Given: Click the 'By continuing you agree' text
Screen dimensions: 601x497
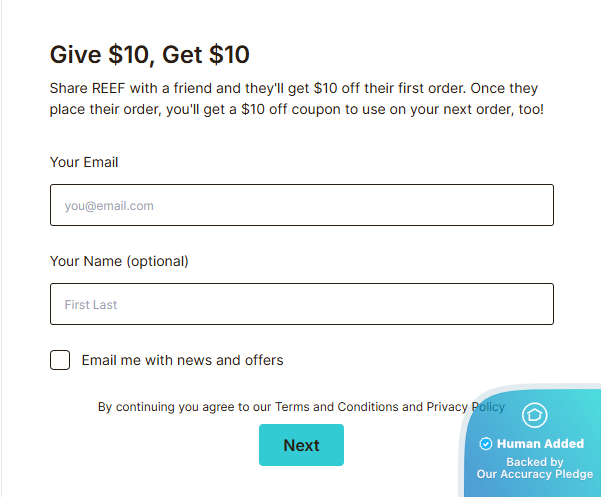Looking at the screenshot, I should tap(166, 407).
